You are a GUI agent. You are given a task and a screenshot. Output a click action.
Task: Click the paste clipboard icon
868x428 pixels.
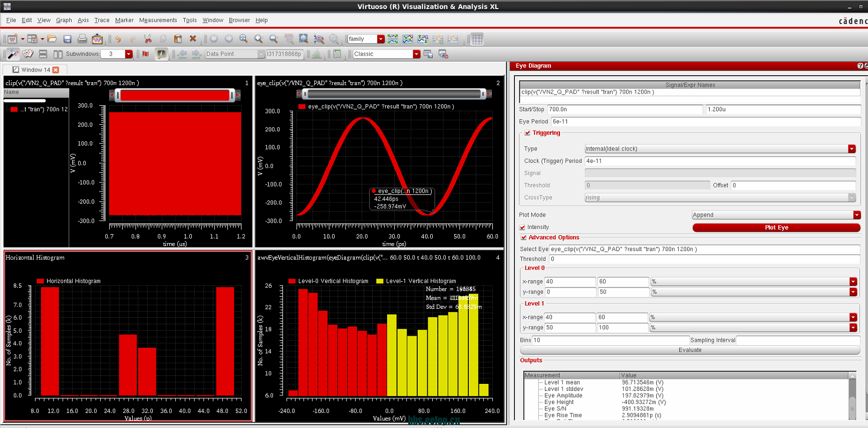178,39
